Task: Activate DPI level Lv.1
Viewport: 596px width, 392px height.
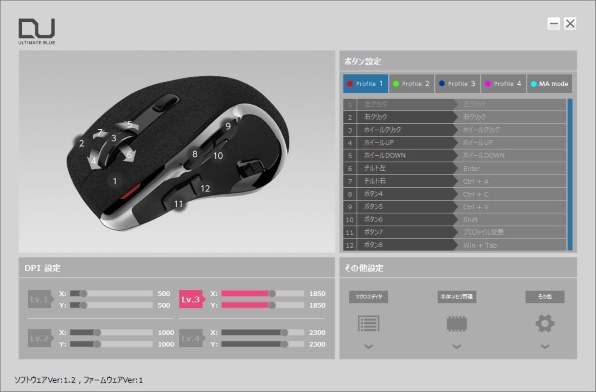Action: pyautogui.click(x=40, y=300)
